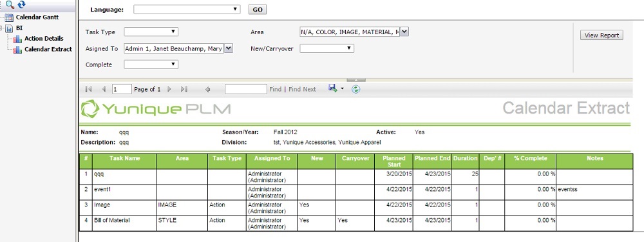644x242 pixels.
Task: Click the sidebar refresh arrows icon
Action: click(x=21, y=5)
